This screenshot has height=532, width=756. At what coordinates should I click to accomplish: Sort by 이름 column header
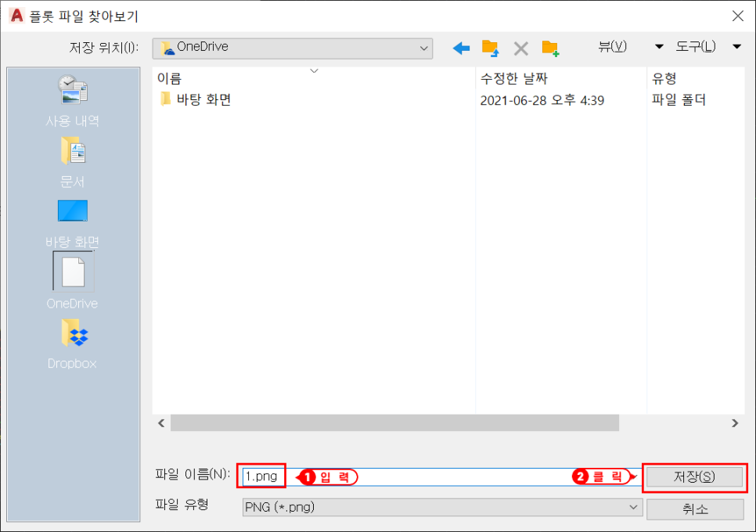[314, 78]
